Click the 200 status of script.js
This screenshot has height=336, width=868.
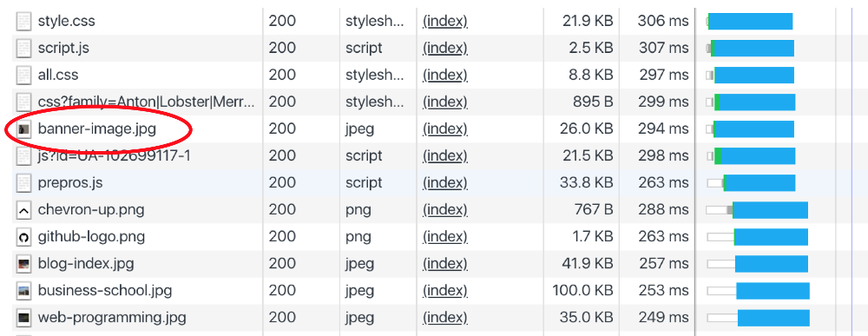(x=282, y=48)
